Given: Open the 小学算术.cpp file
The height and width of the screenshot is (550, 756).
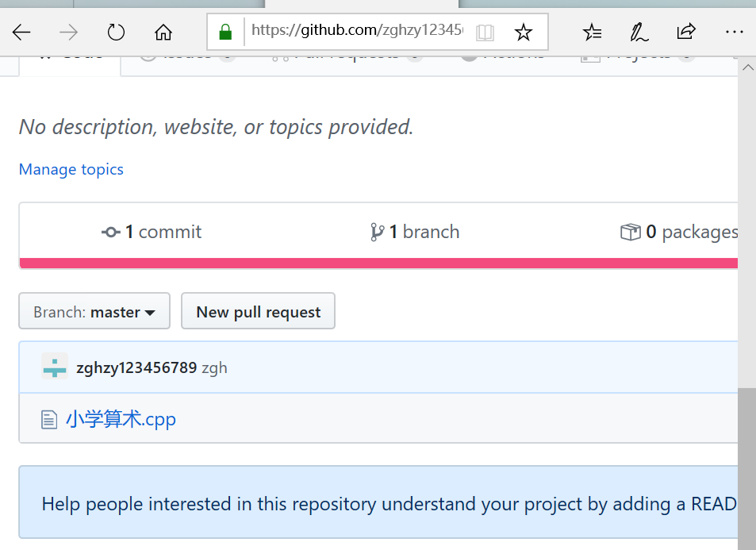Looking at the screenshot, I should pos(121,419).
